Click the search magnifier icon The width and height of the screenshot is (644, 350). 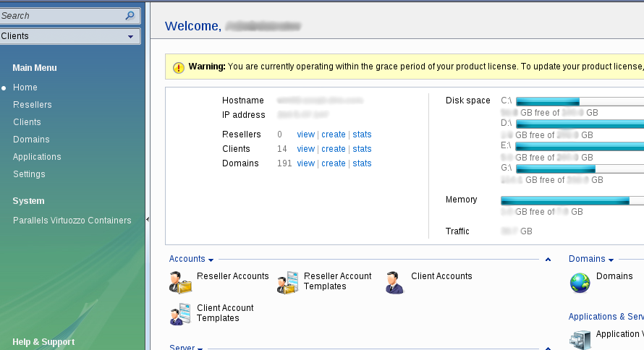pyautogui.click(x=130, y=16)
